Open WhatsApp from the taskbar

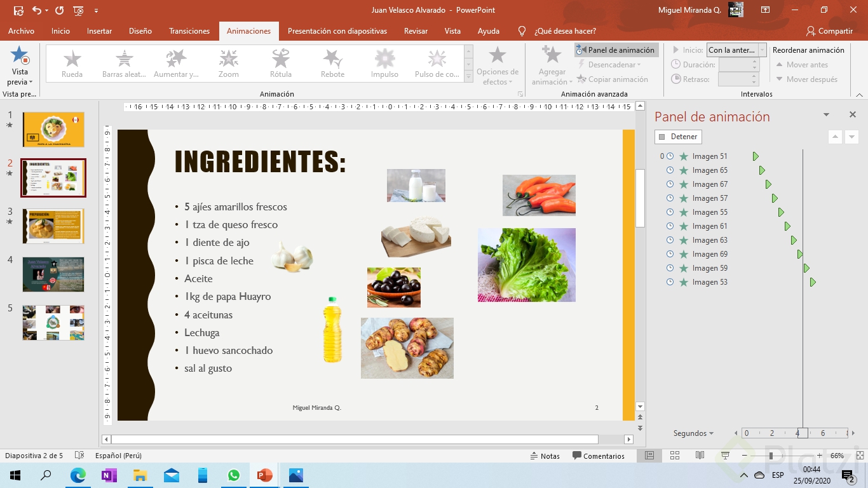click(234, 475)
